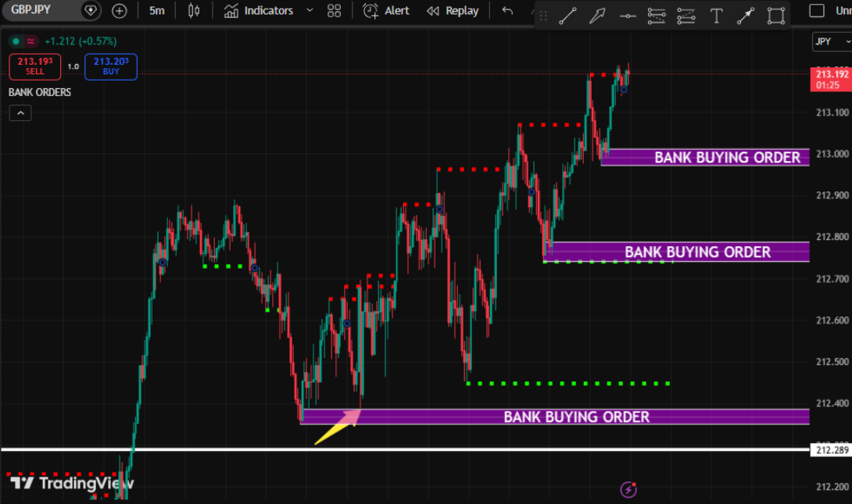Click the Compare plus icon
The image size is (852, 504).
pos(119,11)
